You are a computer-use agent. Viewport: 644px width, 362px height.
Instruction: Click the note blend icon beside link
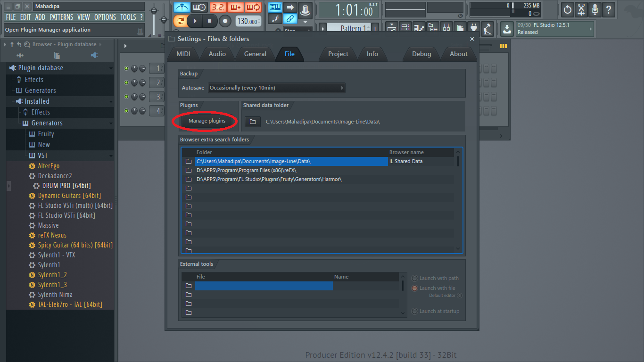pyautogui.click(x=275, y=19)
